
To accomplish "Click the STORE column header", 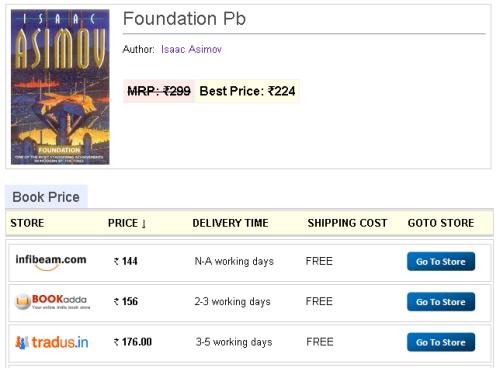I will (27, 223).
